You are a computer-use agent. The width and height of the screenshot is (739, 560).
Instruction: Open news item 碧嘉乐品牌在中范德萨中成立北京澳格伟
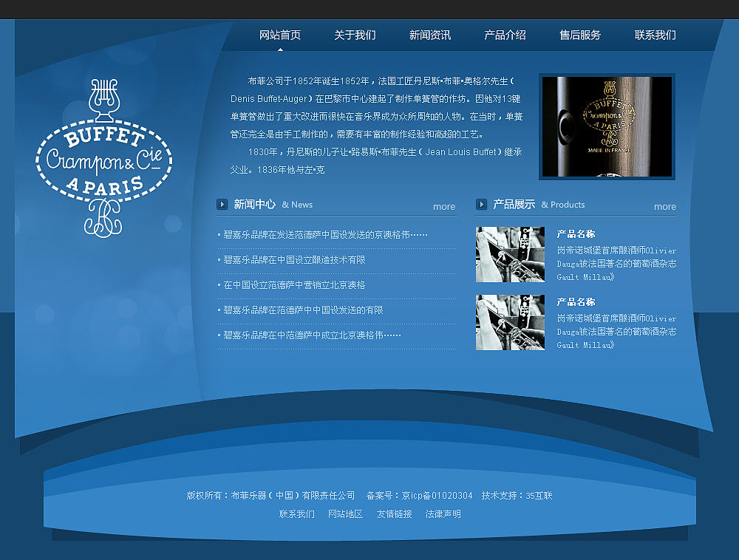312,335
